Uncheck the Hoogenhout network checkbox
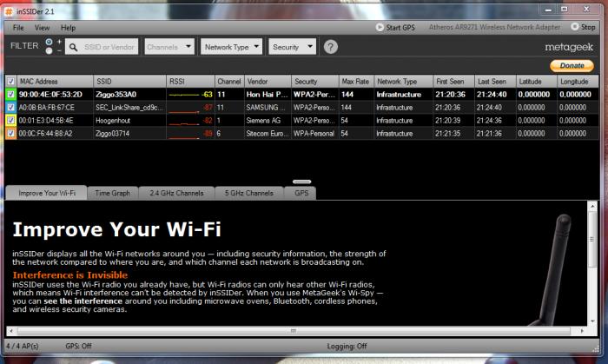608x364 pixels. [10, 121]
